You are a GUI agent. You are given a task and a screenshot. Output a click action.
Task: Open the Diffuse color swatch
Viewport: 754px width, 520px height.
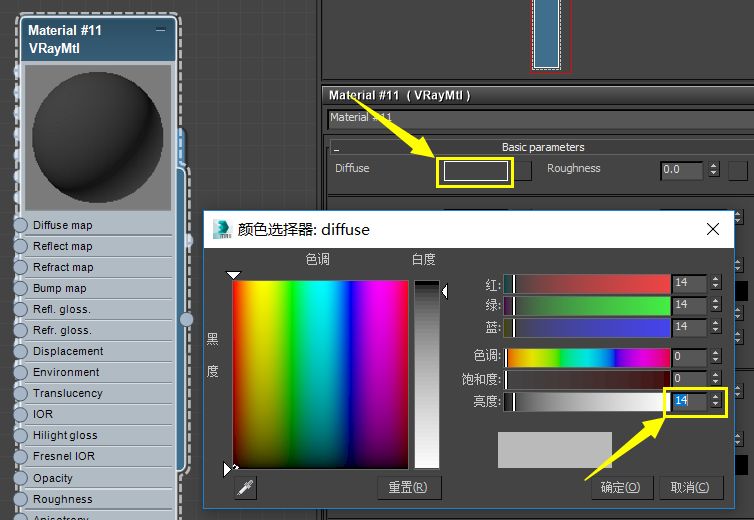point(476,171)
